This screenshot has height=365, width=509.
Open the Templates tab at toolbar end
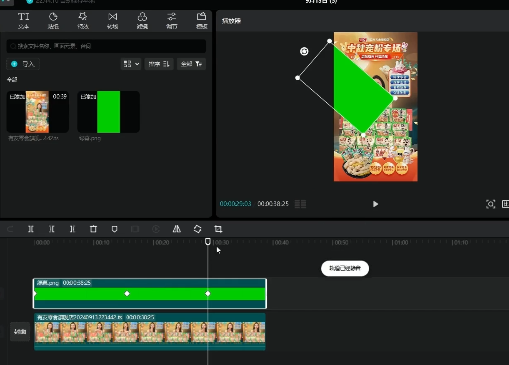tap(201, 21)
